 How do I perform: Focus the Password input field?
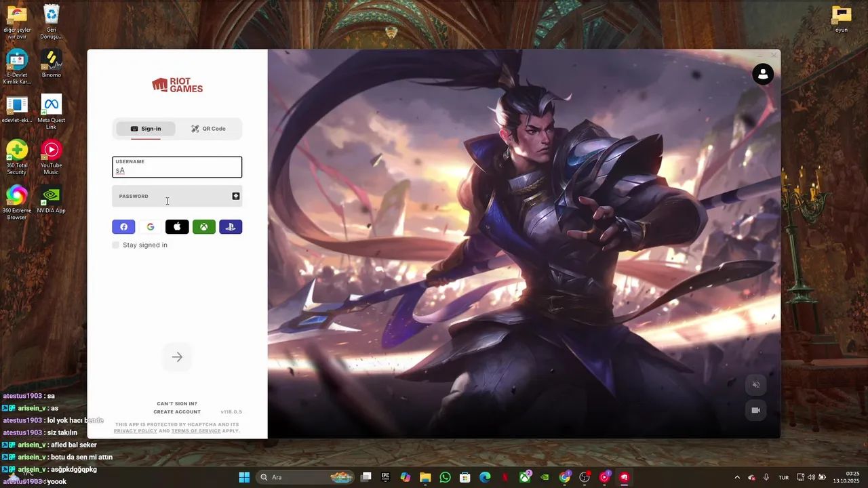click(x=177, y=196)
